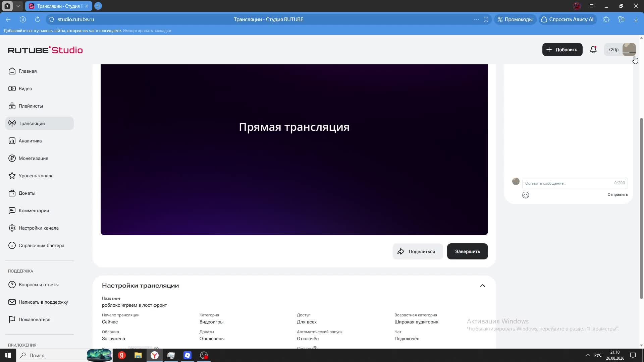Screen dimensions: 644x362
Task: Click the browser profile avatar
Action: (x=577, y=6)
